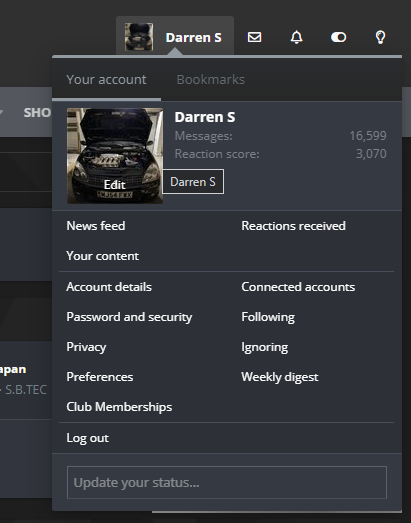Click the small Darren S avatar in header
This screenshot has height=523, width=411.
139,37
